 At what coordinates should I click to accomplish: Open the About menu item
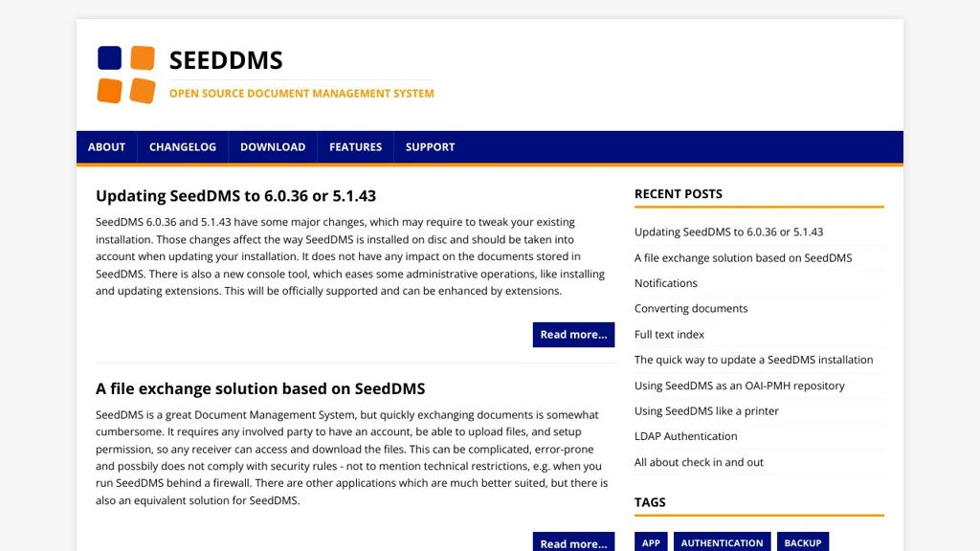pyautogui.click(x=107, y=146)
